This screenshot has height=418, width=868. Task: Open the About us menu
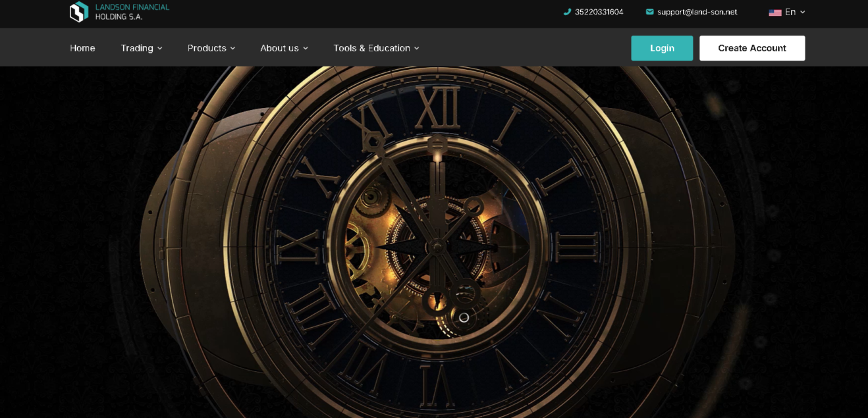point(279,48)
